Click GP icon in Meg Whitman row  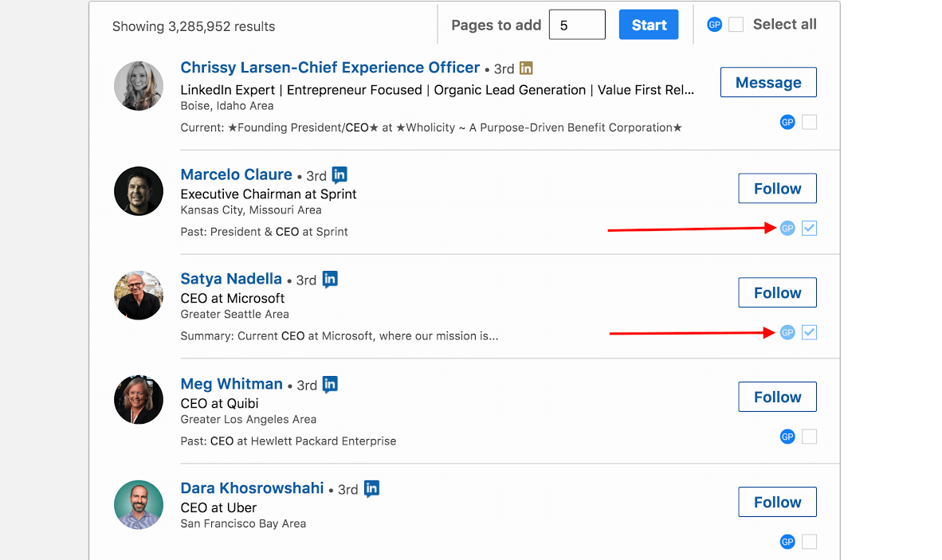click(x=787, y=437)
